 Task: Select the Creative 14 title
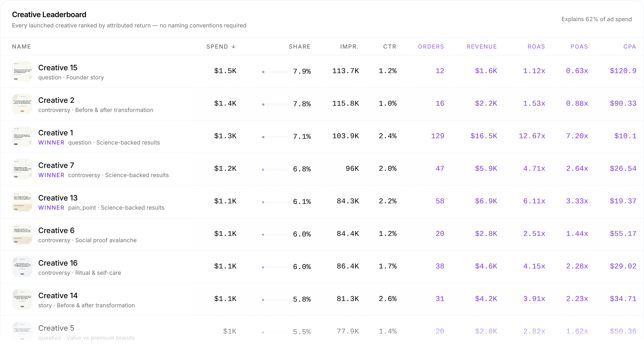pyautogui.click(x=58, y=296)
